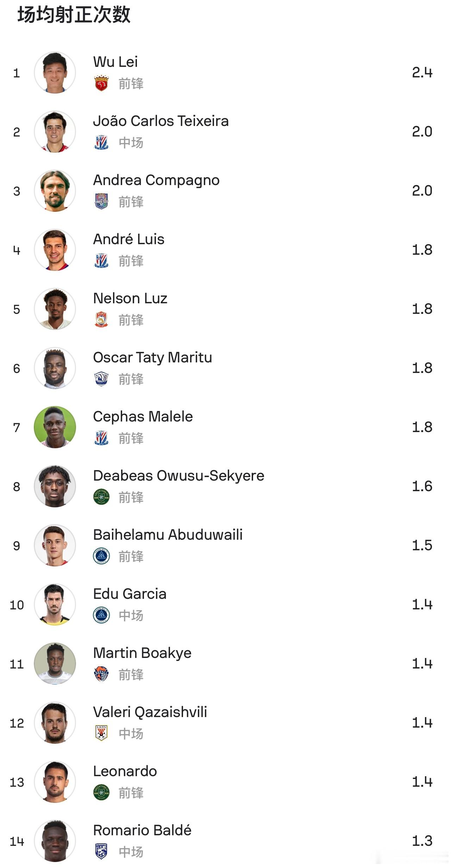Click green club badge under Deabeas Owusu-Sekyere
This screenshot has width=452, height=868.
(101, 497)
